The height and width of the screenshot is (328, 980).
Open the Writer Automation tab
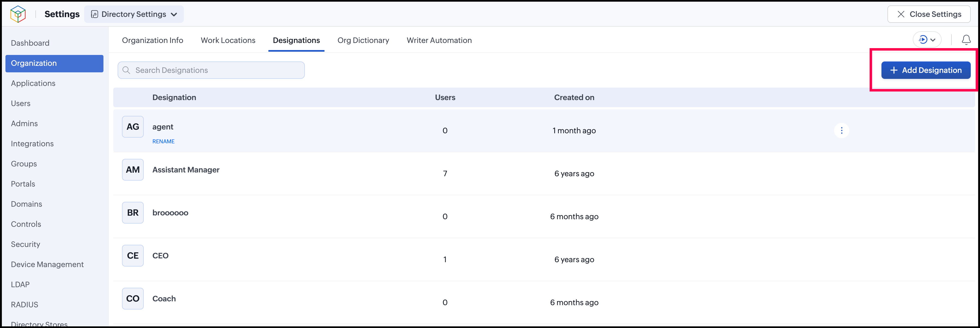click(439, 40)
